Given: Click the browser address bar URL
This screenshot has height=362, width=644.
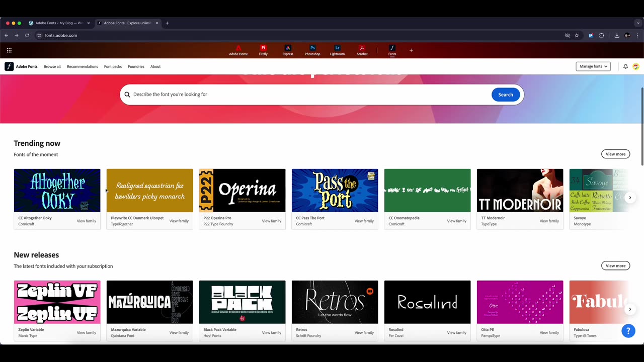Looking at the screenshot, I should (61, 35).
